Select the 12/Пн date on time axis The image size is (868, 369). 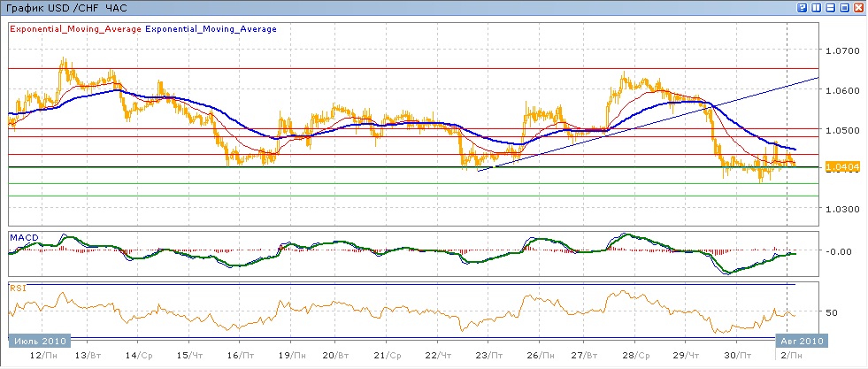(x=39, y=355)
